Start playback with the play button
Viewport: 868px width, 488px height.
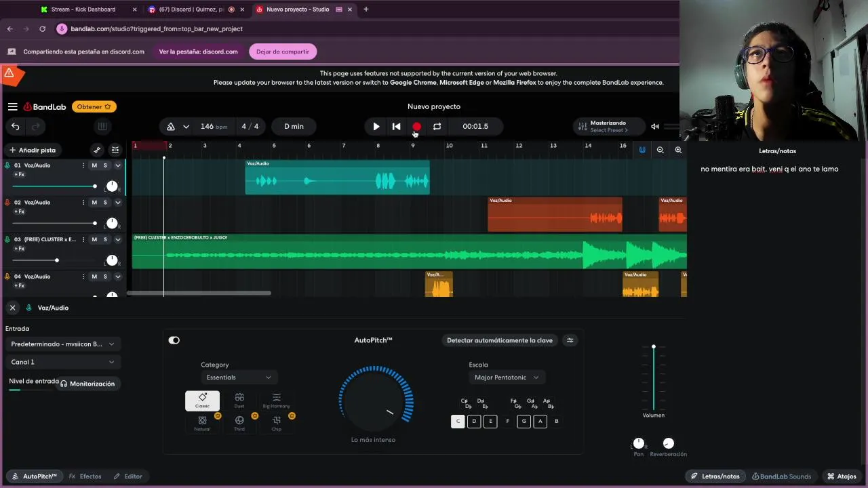[x=376, y=126]
